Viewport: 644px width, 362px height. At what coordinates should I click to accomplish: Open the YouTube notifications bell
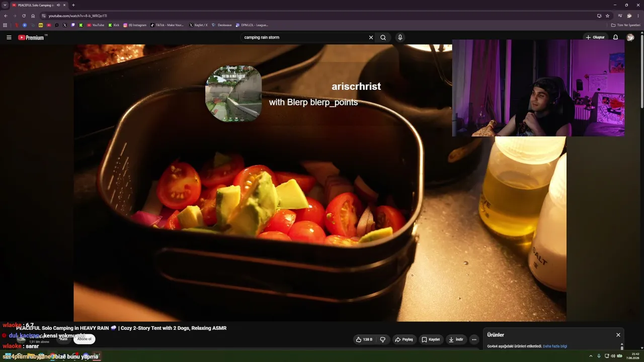click(615, 37)
